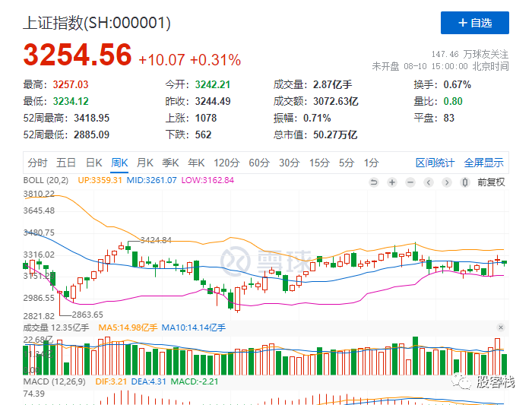Viewport: 532px width, 405px height.
Task: Click the 最高 value 3257.03
Action: click(x=71, y=84)
